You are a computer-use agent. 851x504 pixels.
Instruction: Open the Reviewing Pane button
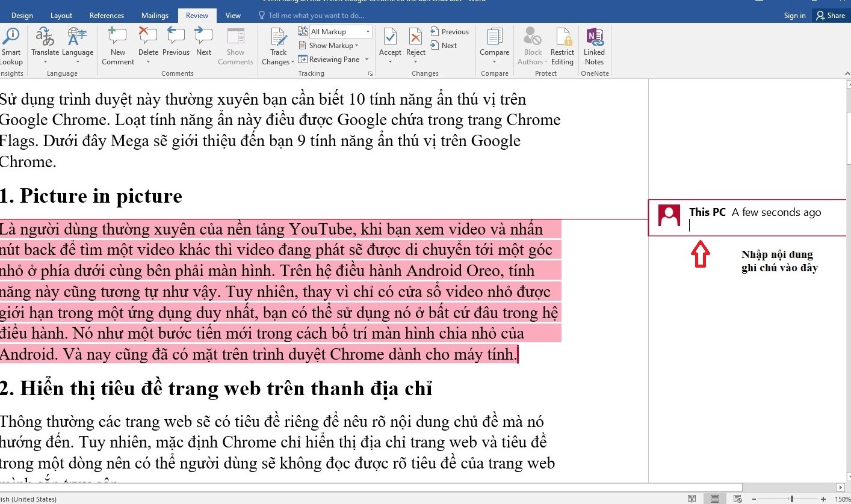coord(329,60)
